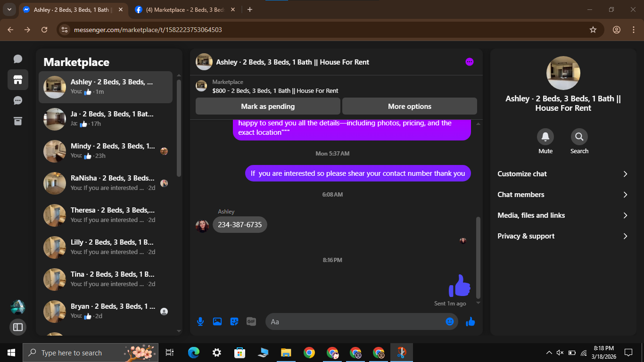Click the 'If you are interested' purple message
The height and width of the screenshot is (362, 644).
(x=358, y=173)
